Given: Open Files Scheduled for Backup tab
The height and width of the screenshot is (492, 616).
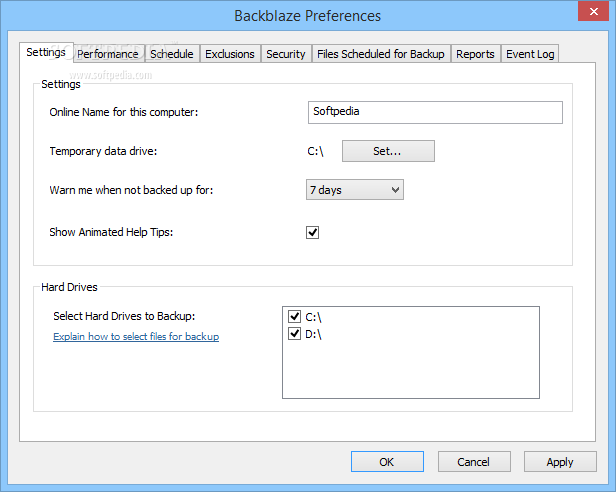Looking at the screenshot, I should [x=381, y=54].
